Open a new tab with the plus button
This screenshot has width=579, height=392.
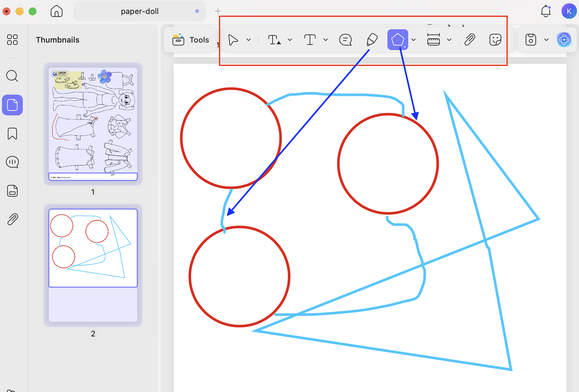tap(218, 11)
